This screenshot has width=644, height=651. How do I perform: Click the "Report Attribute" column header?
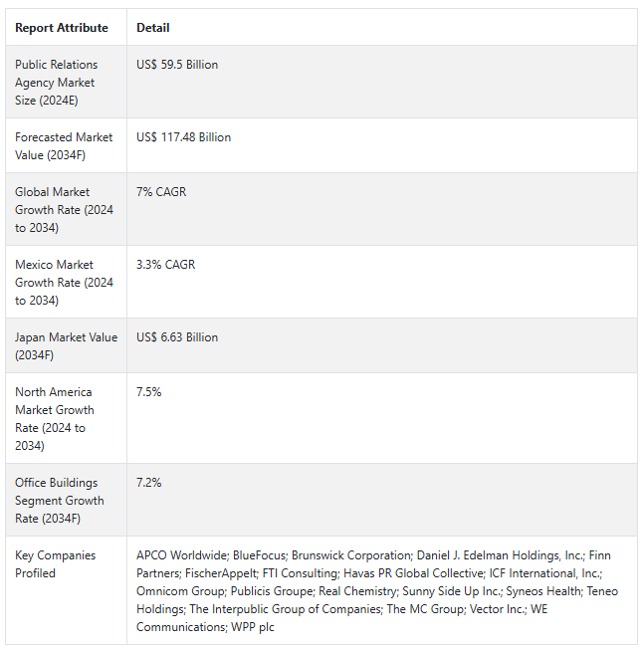tap(62, 28)
